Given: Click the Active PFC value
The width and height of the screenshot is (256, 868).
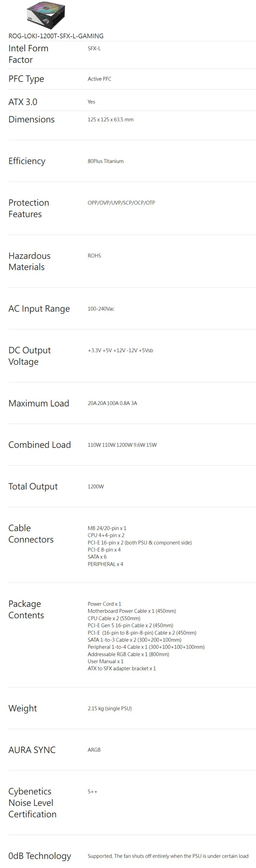Looking at the screenshot, I should (100, 79).
